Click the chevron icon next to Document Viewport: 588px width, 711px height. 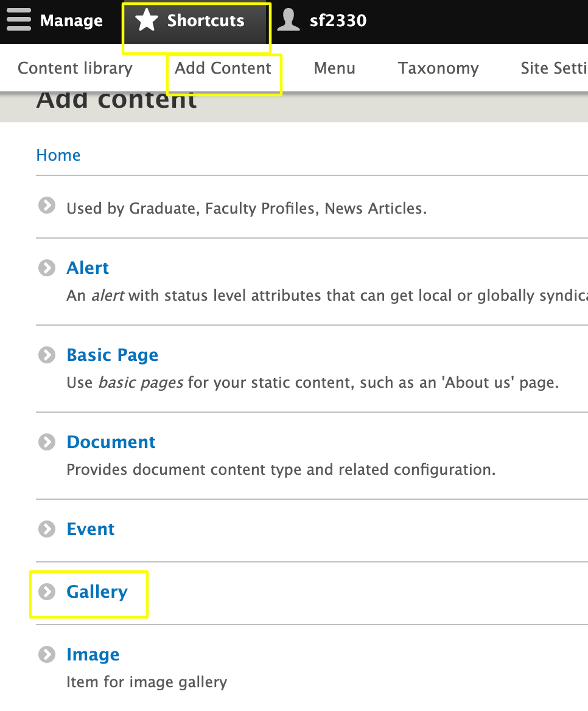point(46,442)
